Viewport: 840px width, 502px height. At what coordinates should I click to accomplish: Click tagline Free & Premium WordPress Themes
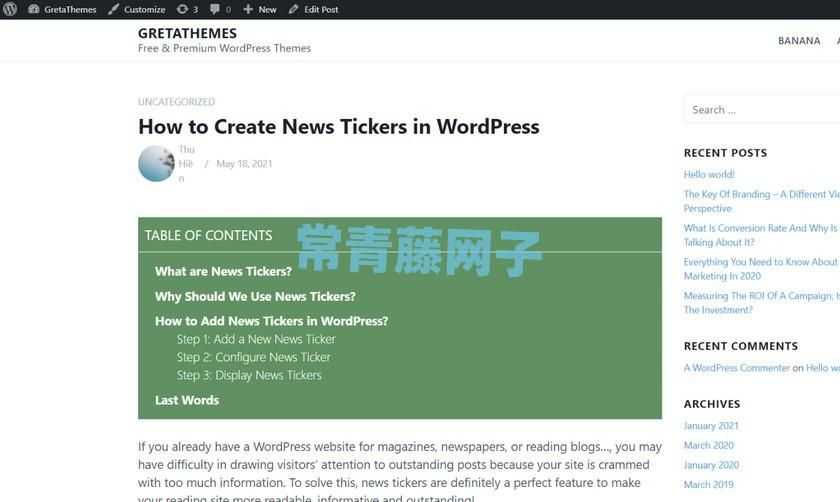coord(224,48)
